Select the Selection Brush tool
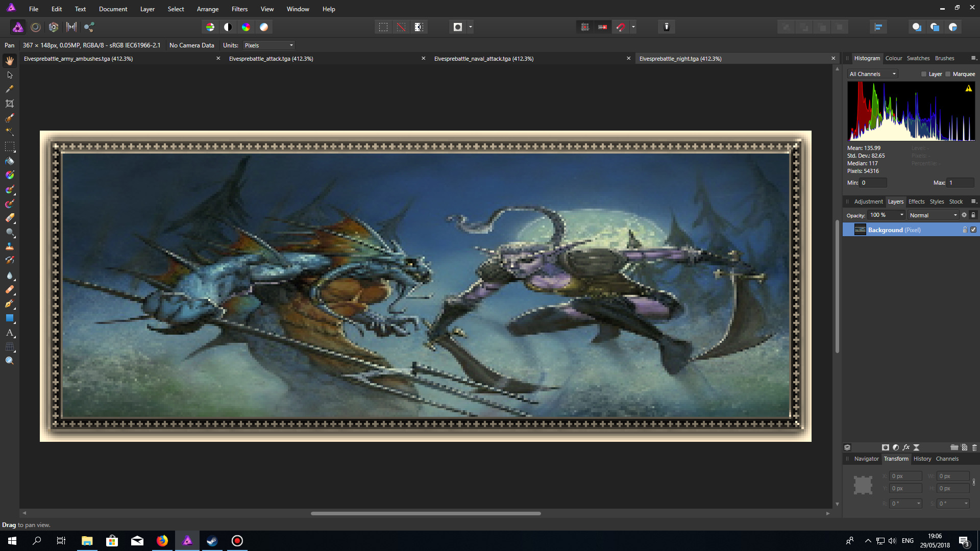The image size is (980, 551). (10, 118)
